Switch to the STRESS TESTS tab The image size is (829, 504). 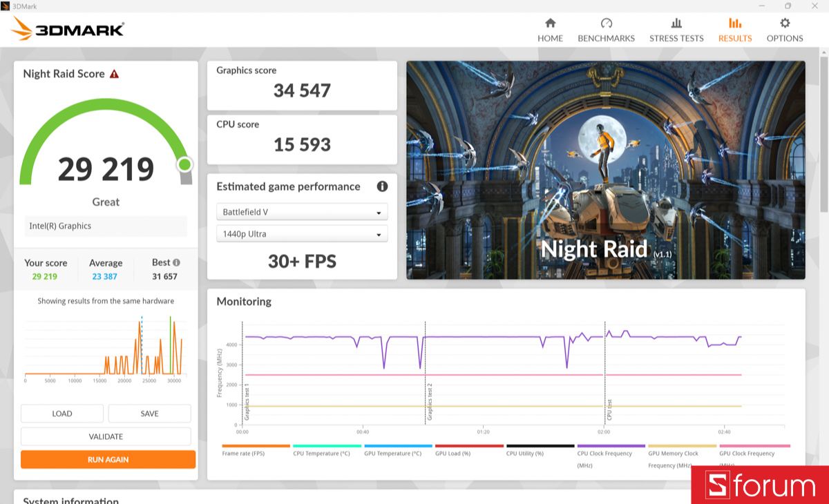[x=676, y=30]
